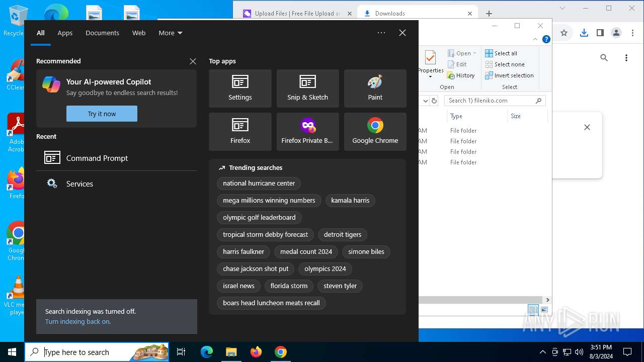Sort Explorer list by Type column
Image resolution: width=644 pixels, height=362 pixels.
477,116
